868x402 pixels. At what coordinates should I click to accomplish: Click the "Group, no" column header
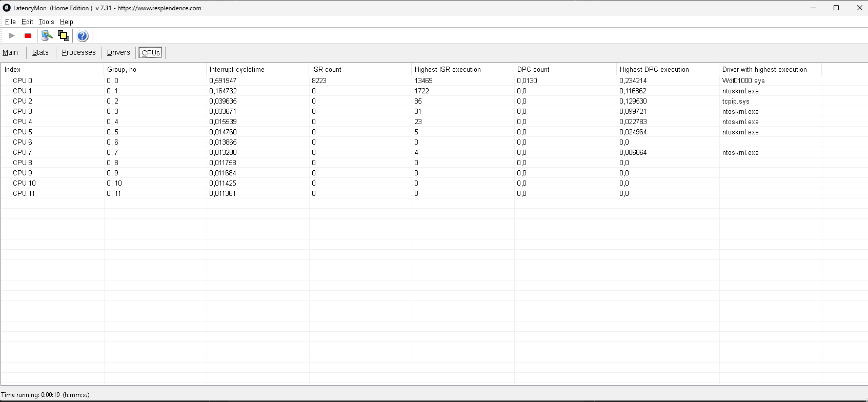(x=155, y=69)
